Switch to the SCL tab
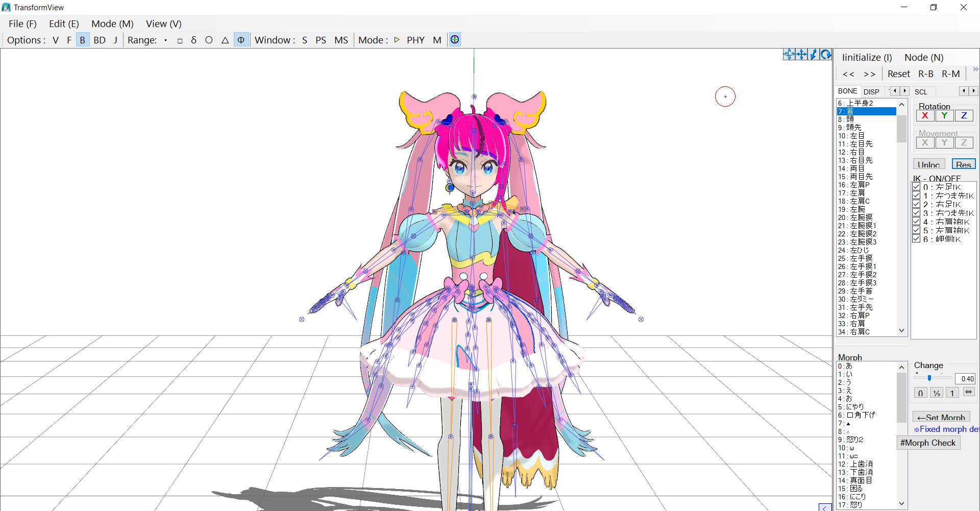 click(921, 92)
